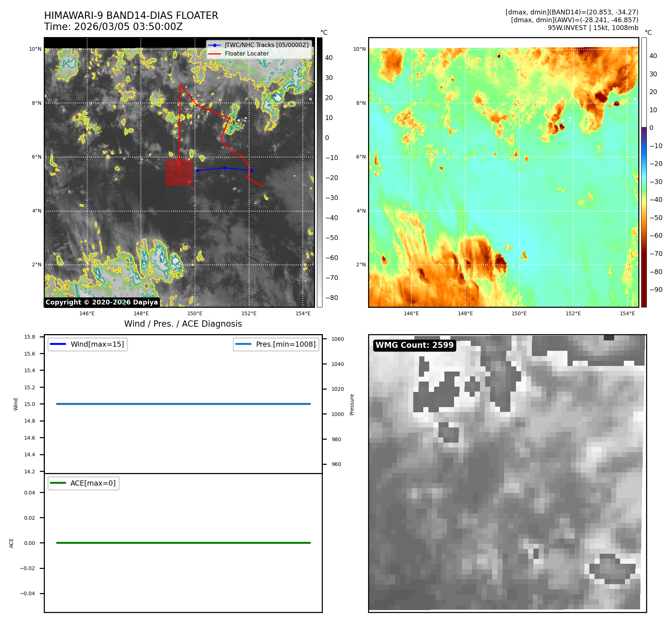Select the Pres.[min=1008] legend entry
Screen dimensions: 672x626
(x=276, y=344)
